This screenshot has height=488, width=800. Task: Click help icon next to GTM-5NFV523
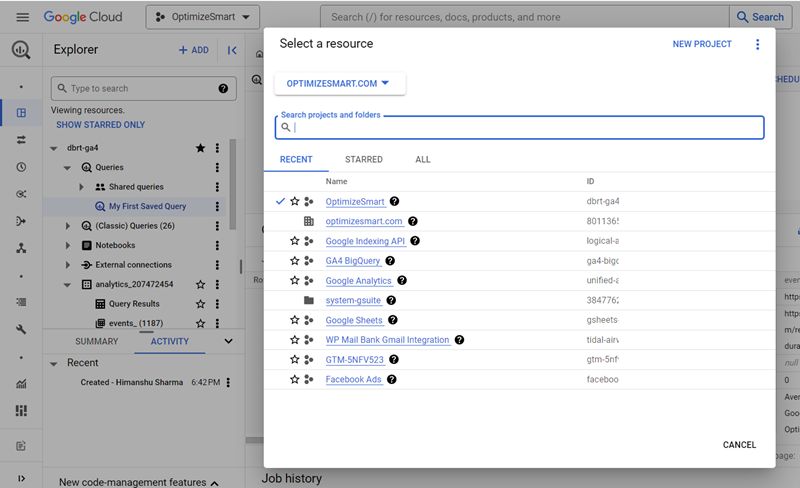(394, 359)
